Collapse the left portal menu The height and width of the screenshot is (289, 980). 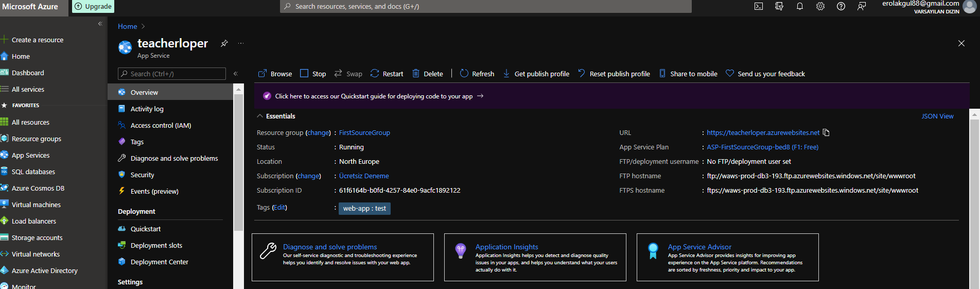click(100, 24)
